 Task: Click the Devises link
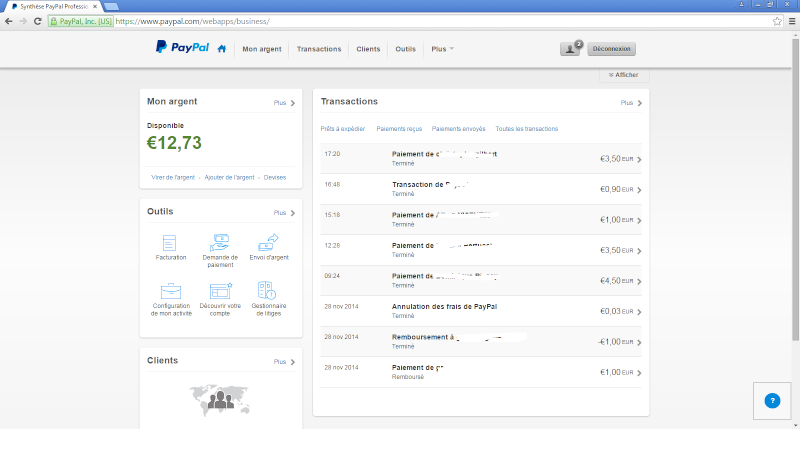tap(275, 178)
